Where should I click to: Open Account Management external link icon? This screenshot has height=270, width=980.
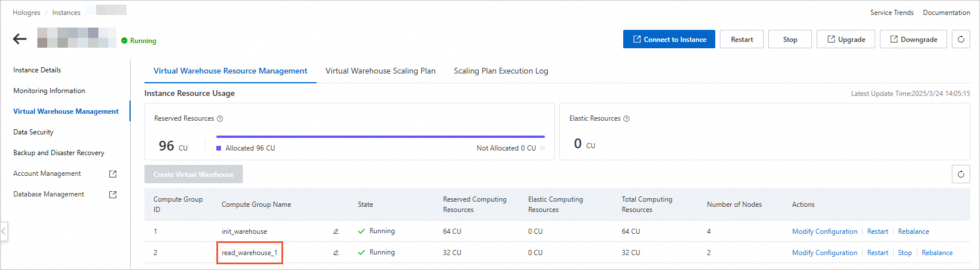[x=113, y=173]
